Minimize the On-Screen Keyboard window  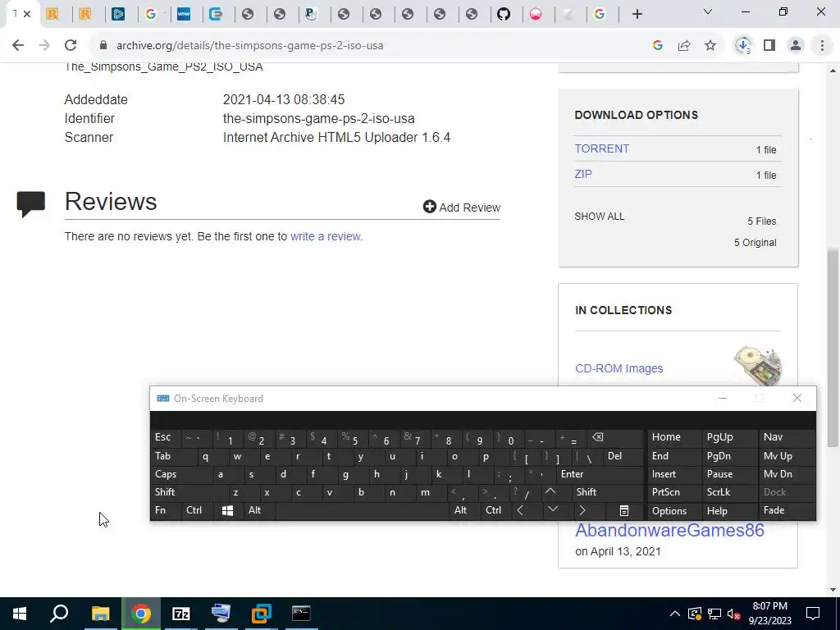coord(723,398)
